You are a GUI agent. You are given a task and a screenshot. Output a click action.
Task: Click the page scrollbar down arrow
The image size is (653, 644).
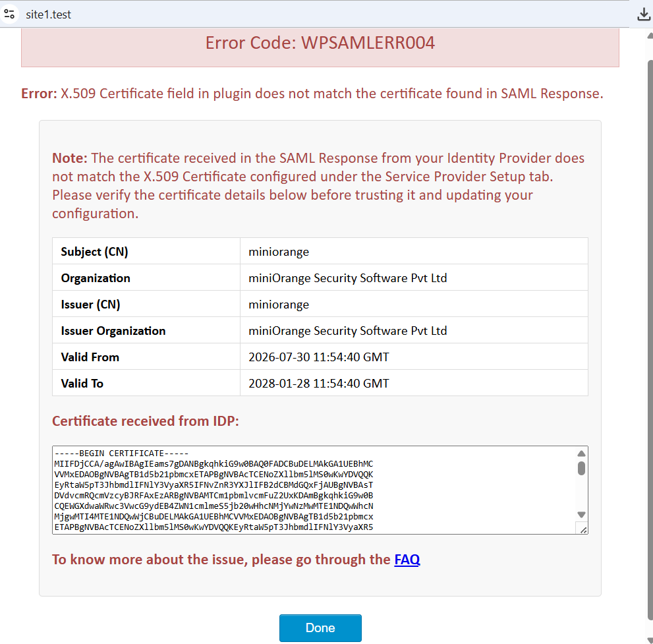tap(650, 640)
